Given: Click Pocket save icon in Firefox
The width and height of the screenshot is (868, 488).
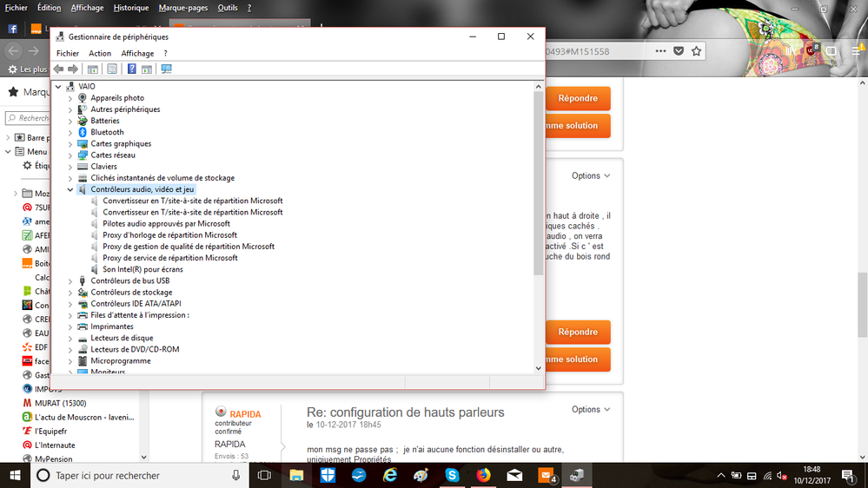Looking at the screenshot, I should pos(679,51).
